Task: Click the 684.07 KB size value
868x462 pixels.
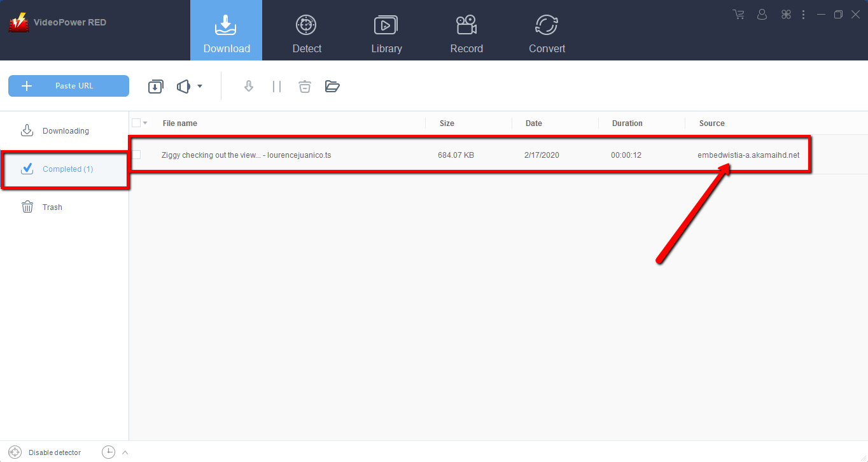Action: 456,155
